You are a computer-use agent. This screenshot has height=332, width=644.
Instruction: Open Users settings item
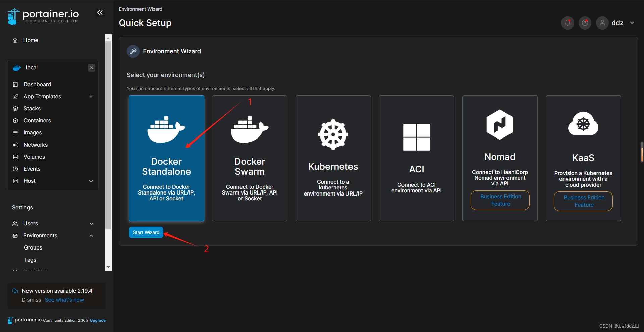(31, 223)
